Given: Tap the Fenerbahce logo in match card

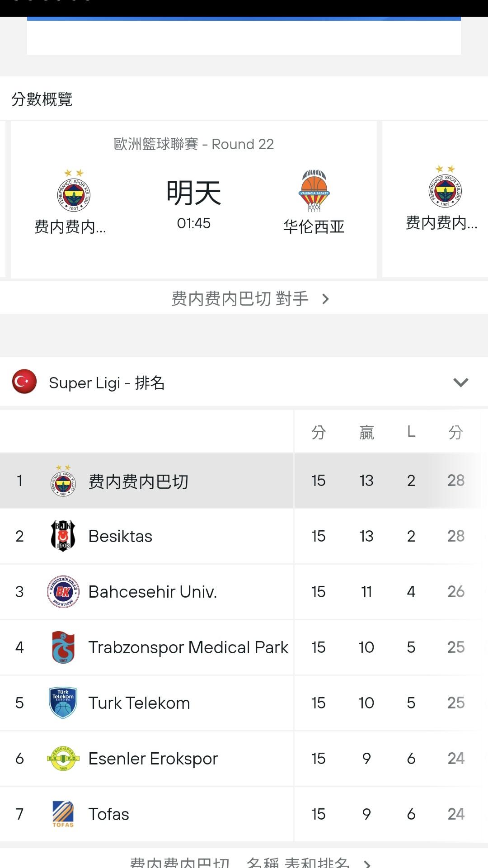Looking at the screenshot, I should pyautogui.click(x=74, y=191).
